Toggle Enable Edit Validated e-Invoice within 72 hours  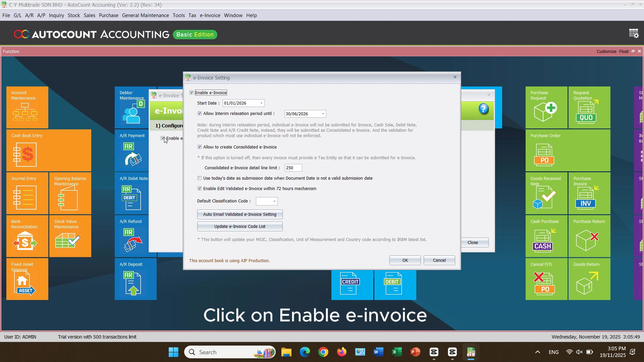[x=200, y=189]
